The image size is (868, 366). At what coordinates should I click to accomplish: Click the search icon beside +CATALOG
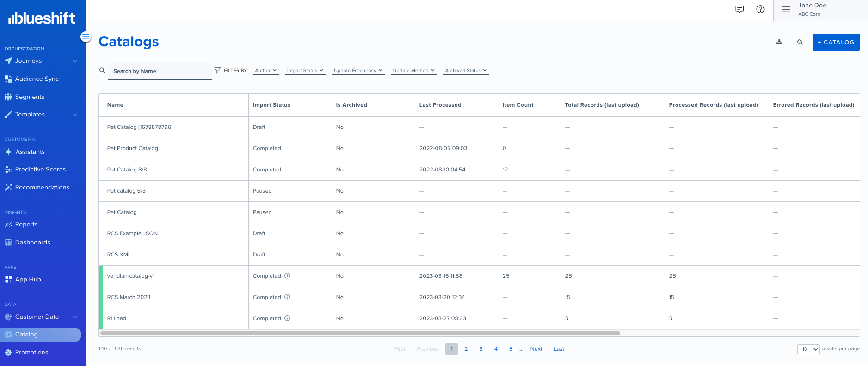[800, 42]
